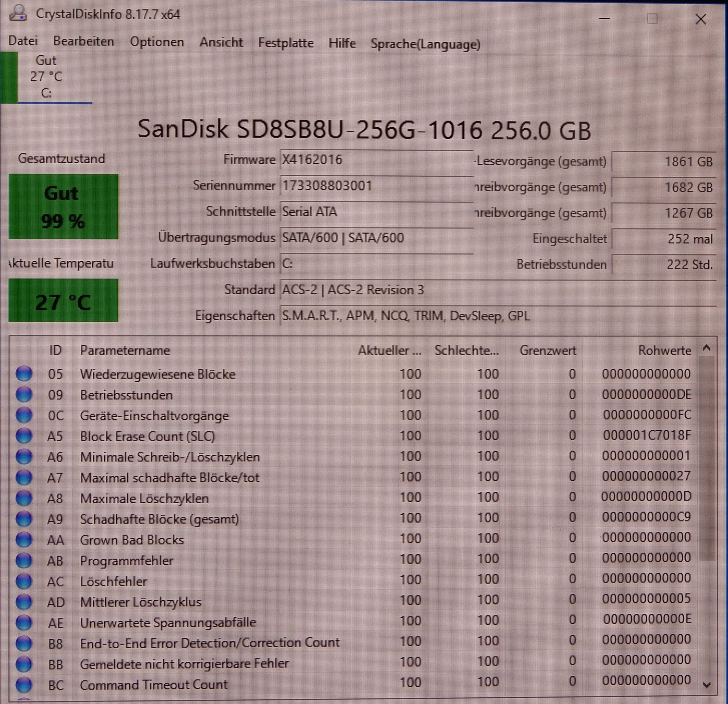Select the Unerwartete Spannungsabfälle row text
This screenshot has width=728, height=704.
click(x=168, y=623)
